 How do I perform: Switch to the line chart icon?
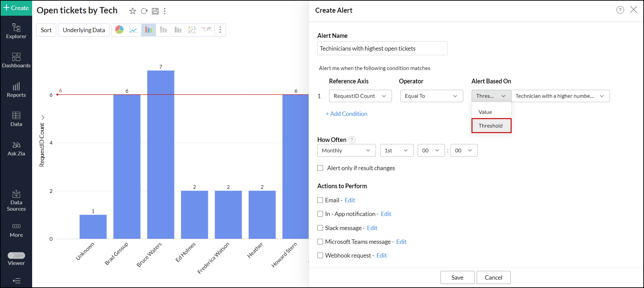pos(134,30)
